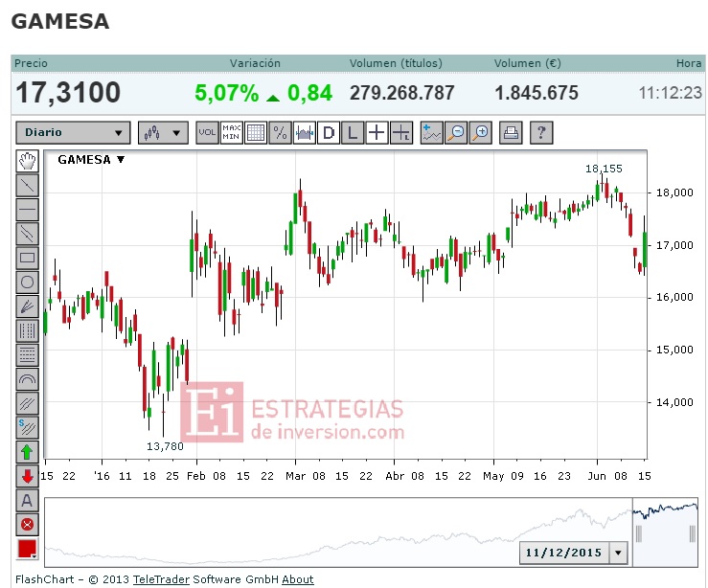Select the rectangle drawing tool
Image resolution: width=708 pixels, height=588 pixels.
(x=27, y=258)
